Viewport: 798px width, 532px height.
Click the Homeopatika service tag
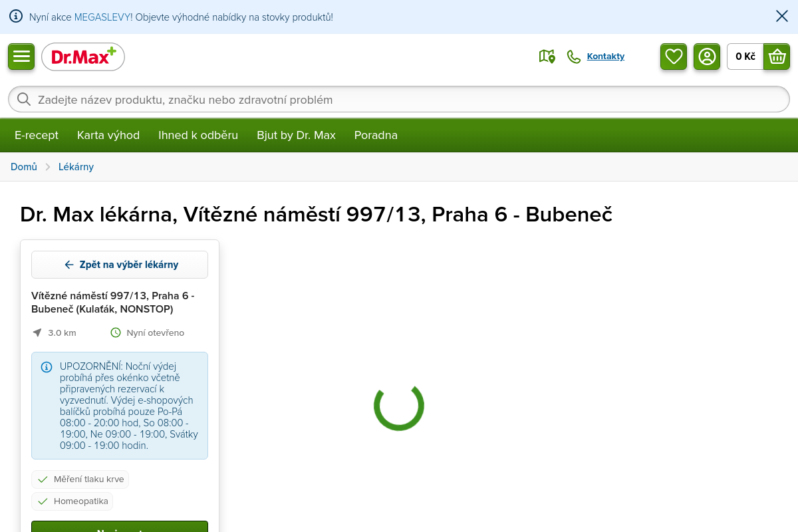(72, 501)
